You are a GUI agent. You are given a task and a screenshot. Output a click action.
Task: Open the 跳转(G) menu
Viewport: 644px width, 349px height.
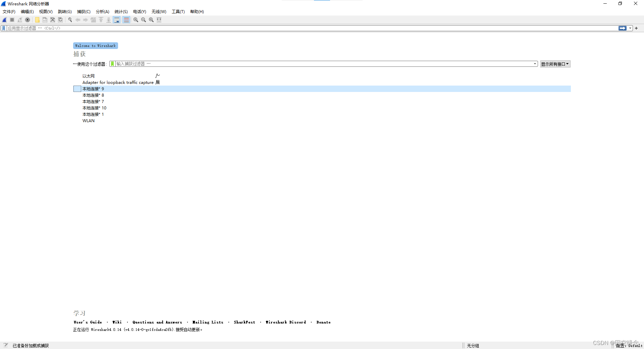[65, 12]
